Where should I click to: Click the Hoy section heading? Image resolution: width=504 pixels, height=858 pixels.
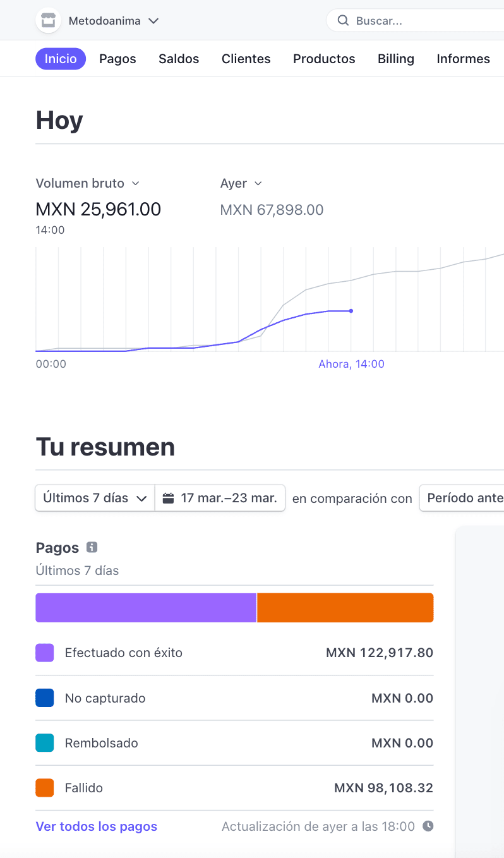[x=59, y=120]
